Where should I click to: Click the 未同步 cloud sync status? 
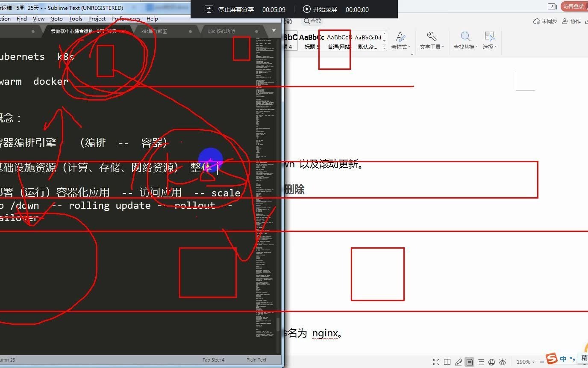545,21
